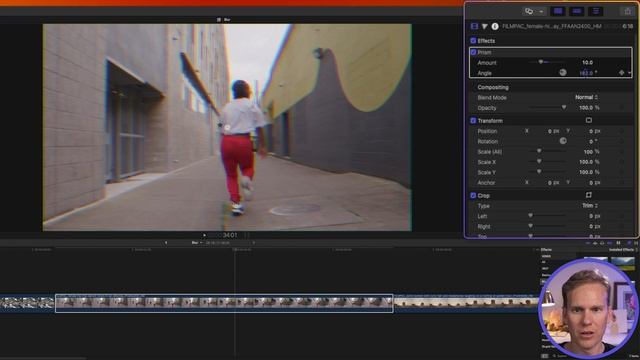This screenshot has width=640, height=360.
Task: Select the Video inspector icon beside clip name
Action: [x=474, y=26]
